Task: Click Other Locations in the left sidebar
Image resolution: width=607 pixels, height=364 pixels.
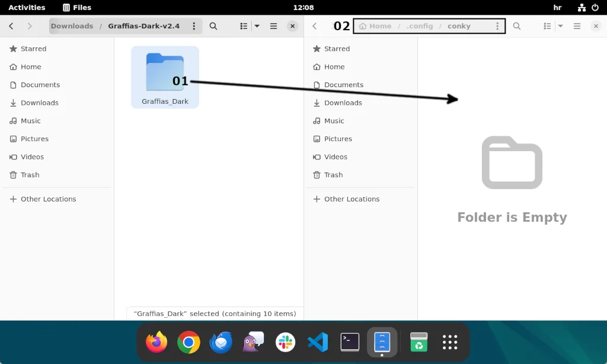Action: [49, 199]
